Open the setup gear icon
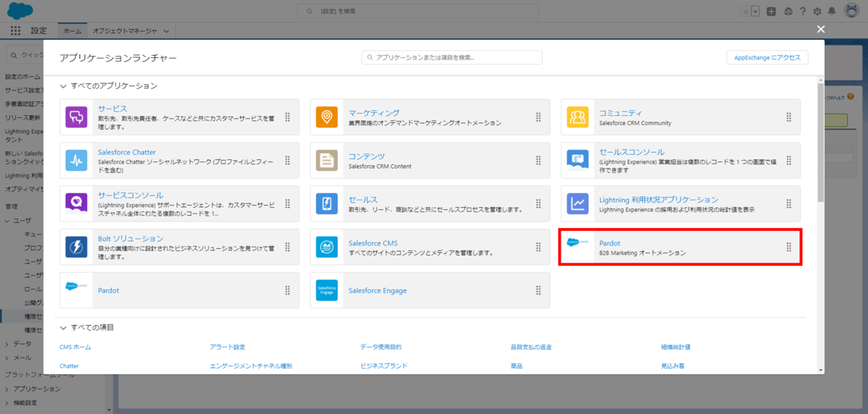868x414 pixels. tap(817, 12)
